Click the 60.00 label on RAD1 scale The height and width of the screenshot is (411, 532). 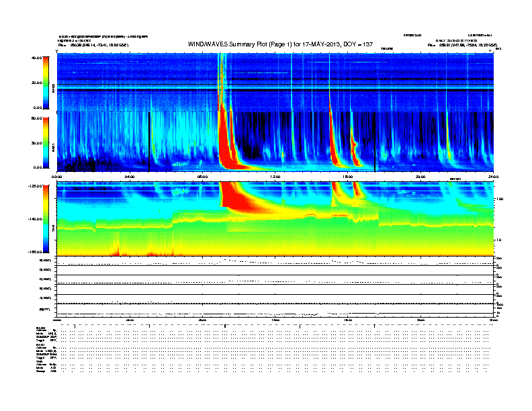[x=36, y=118]
